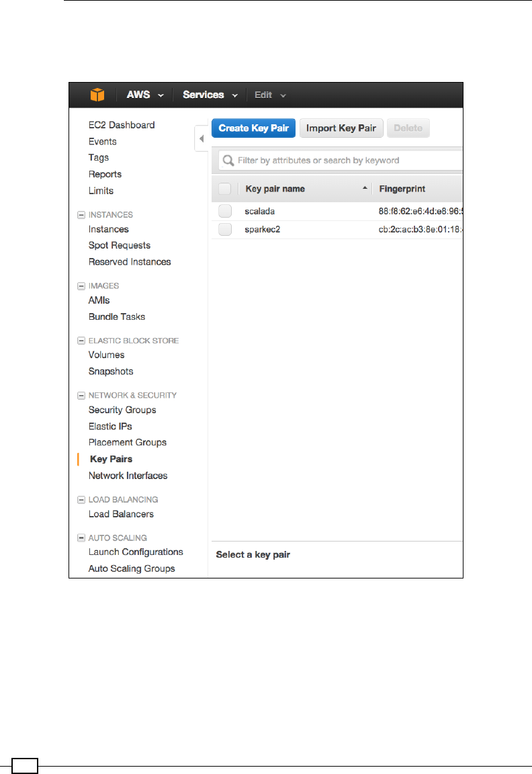Click the Delete key pair button
Screen dimensions: 532x774
pos(408,128)
